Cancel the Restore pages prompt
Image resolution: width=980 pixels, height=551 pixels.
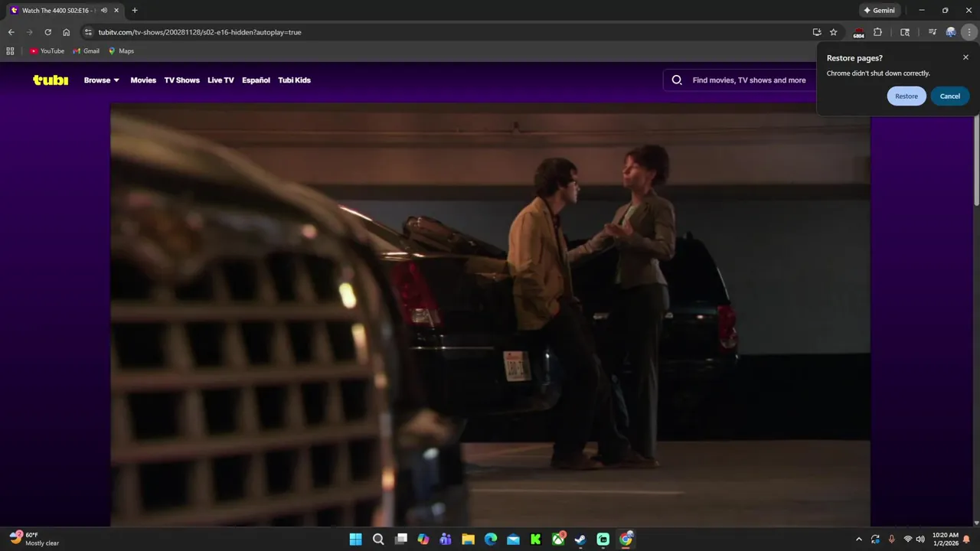(950, 96)
